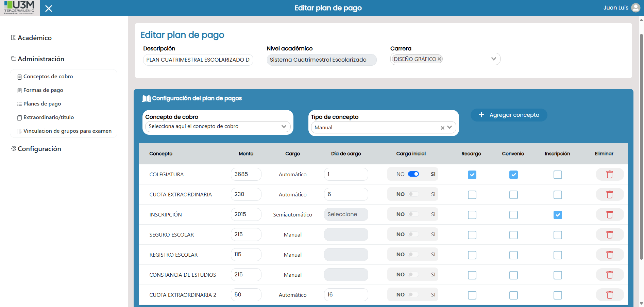Open Formas de pago from the sidebar

click(43, 90)
